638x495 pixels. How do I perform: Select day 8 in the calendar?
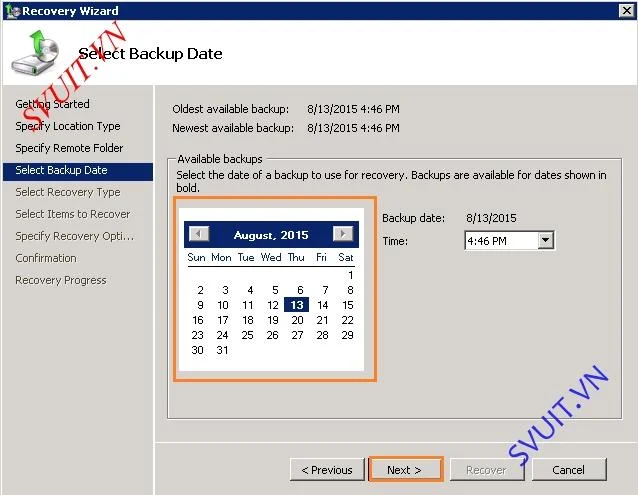350,290
